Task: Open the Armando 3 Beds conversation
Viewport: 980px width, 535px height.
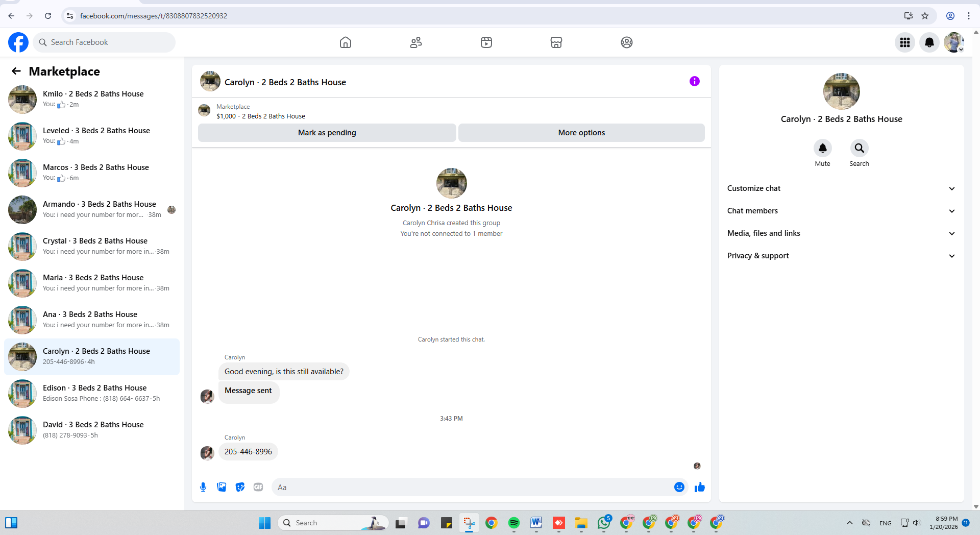Action: tap(92, 210)
